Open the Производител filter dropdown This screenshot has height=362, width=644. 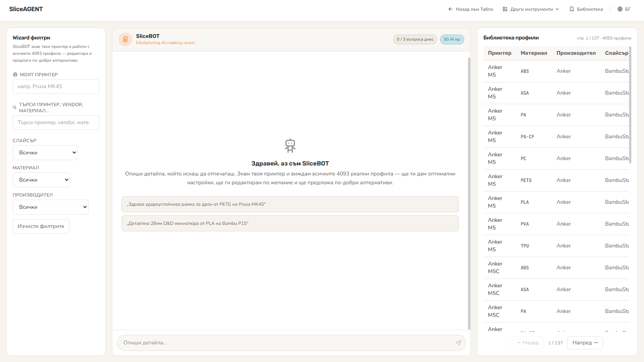(51, 207)
